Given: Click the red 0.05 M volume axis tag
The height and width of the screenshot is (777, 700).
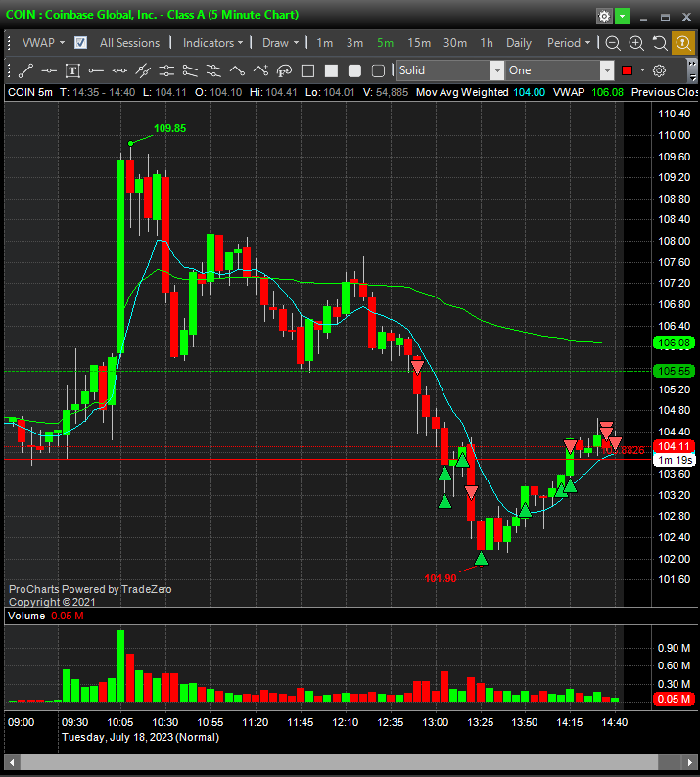Looking at the screenshot, I should (674, 699).
